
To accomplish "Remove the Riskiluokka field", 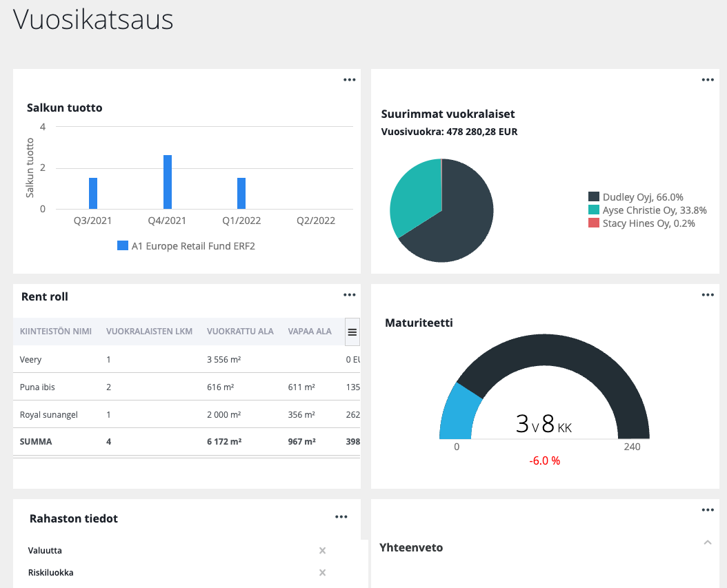I will [322, 573].
